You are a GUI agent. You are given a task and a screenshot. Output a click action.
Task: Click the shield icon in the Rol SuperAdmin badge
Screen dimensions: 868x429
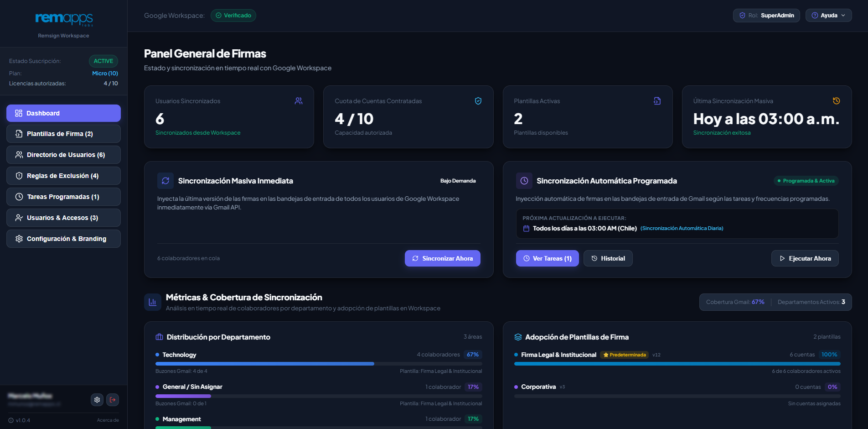(742, 16)
